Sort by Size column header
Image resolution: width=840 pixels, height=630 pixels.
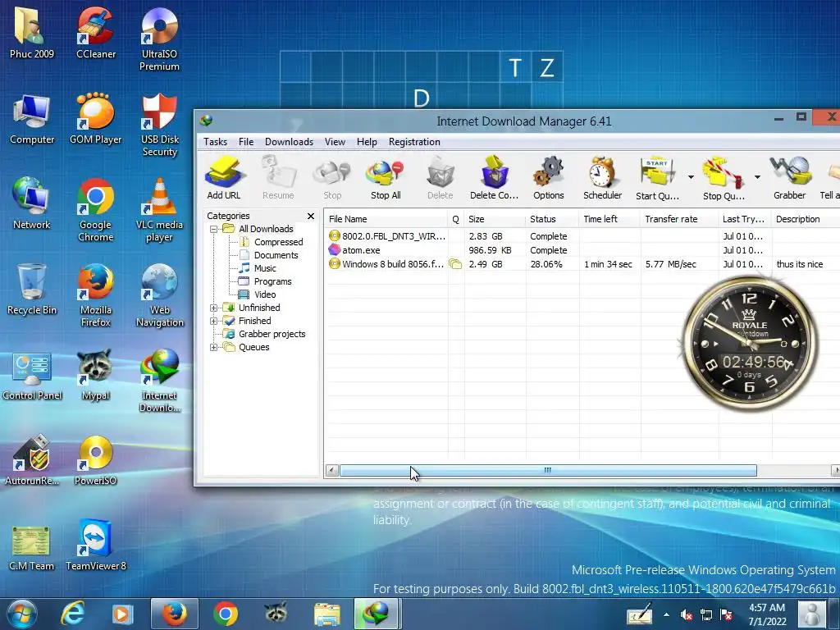(495, 219)
